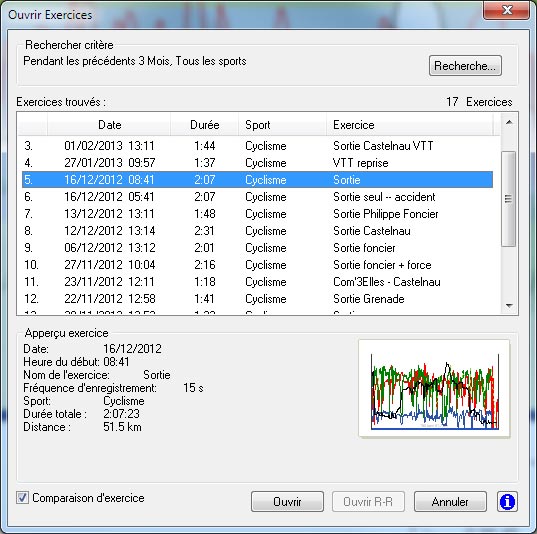Sort list by Date column header

[x=109, y=125]
